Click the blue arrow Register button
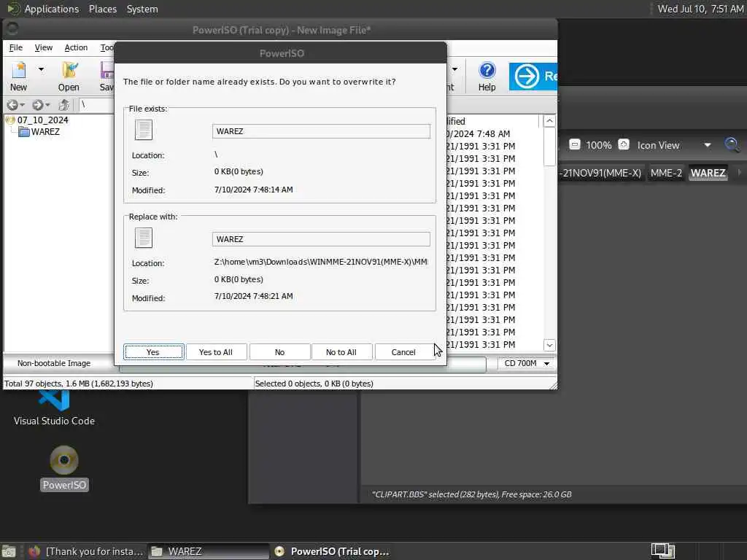747x560 pixels. 533,76
